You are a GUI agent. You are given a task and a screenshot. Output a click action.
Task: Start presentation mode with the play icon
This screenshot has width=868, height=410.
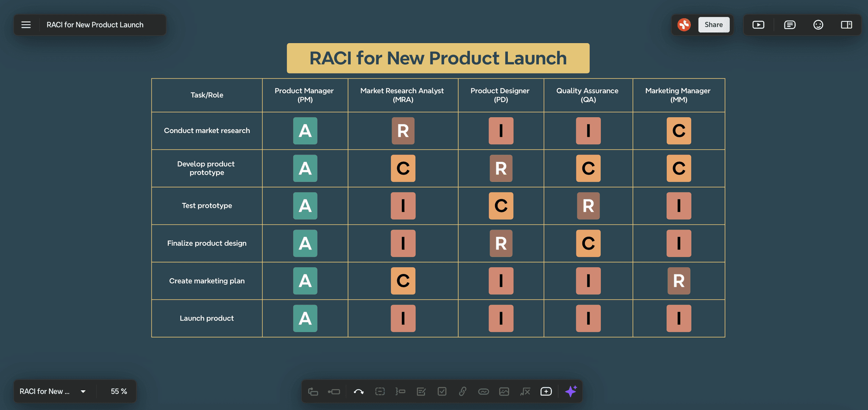tap(758, 25)
